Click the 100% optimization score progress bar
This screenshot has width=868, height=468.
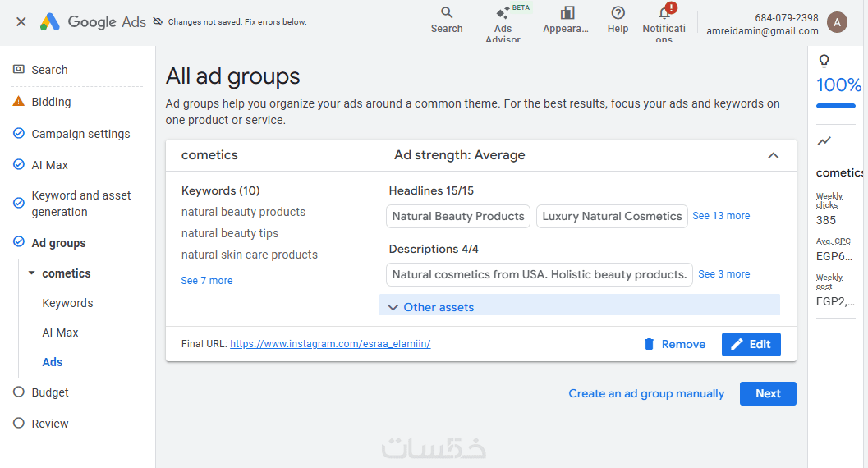tap(835, 106)
